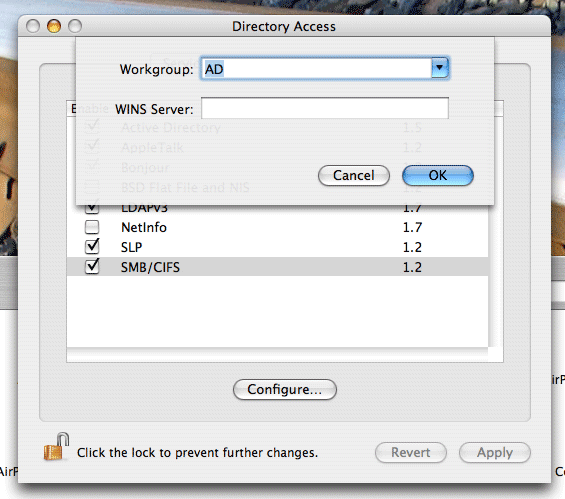565x499 pixels.
Task: Click the Directory Access window title
Action: 284,26
